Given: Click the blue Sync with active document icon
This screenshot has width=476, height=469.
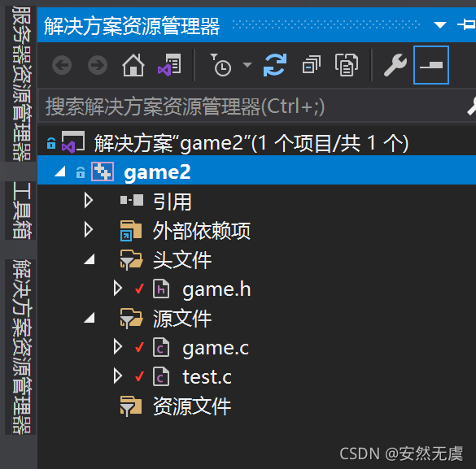Looking at the screenshot, I should [275, 65].
